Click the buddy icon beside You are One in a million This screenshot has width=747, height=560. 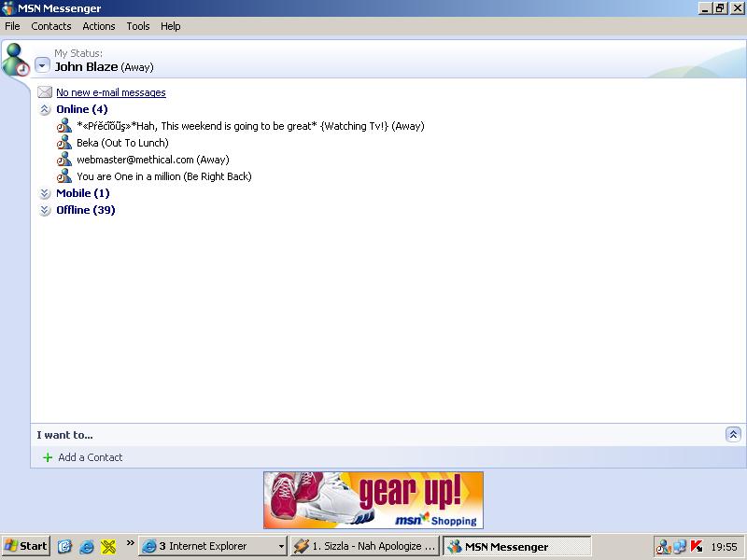click(64, 175)
